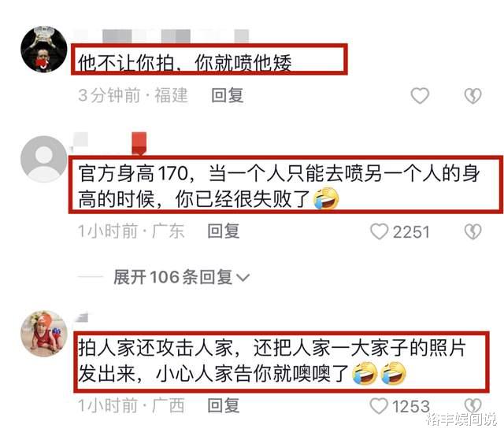Image resolution: width=504 pixels, height=436 pixels.
Task: Dislike the Guangxi comment with broken heart
Action: point(472,405)
